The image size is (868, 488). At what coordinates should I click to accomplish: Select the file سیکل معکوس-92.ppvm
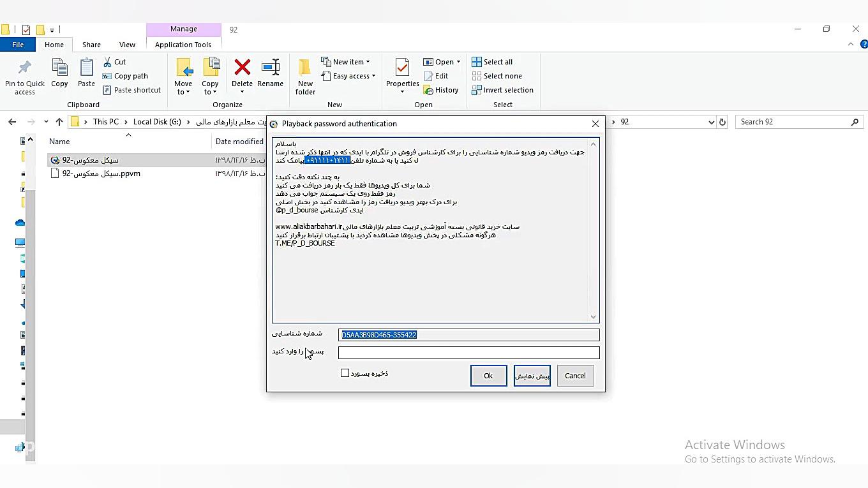(101, 174)
